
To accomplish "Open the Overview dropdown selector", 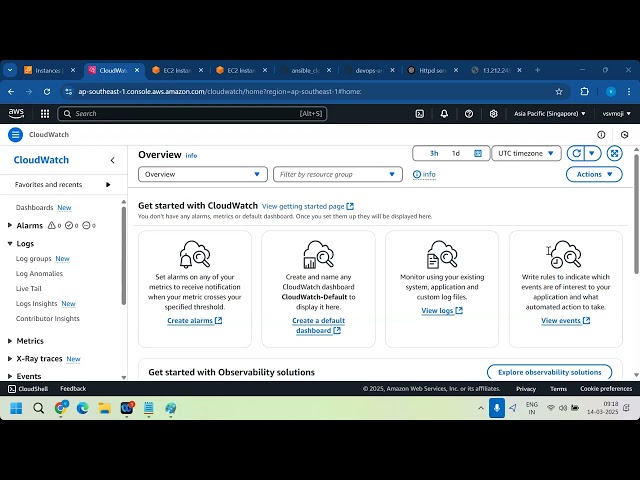I will [x=203, y=174].
